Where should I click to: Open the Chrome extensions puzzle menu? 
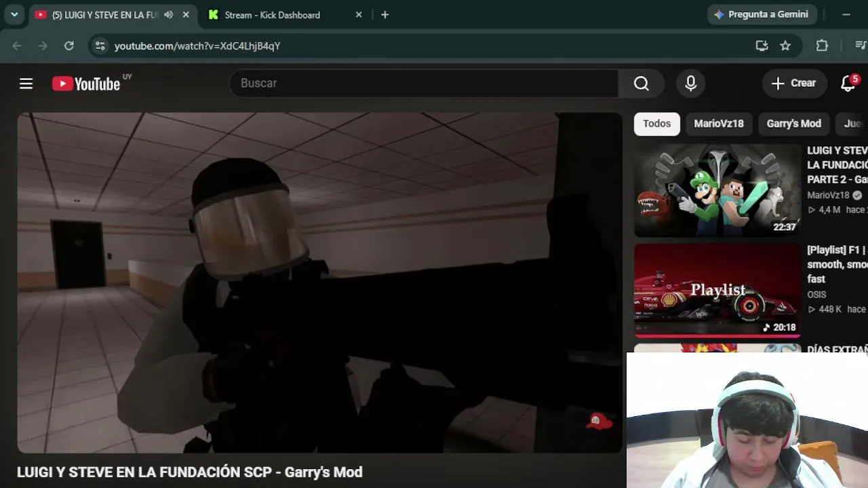[822, 45]
